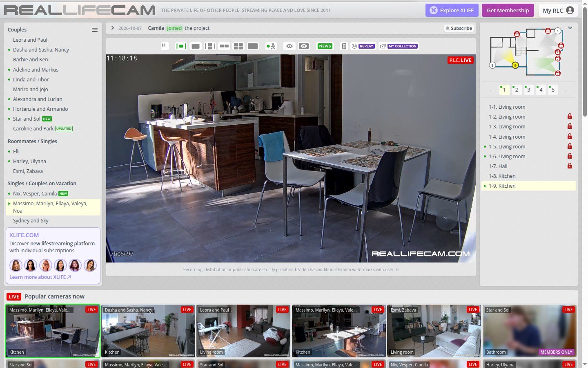
Task: Click the RLC.LIVE badge on video
Action: pyautogui.click(x=460, y=60)
